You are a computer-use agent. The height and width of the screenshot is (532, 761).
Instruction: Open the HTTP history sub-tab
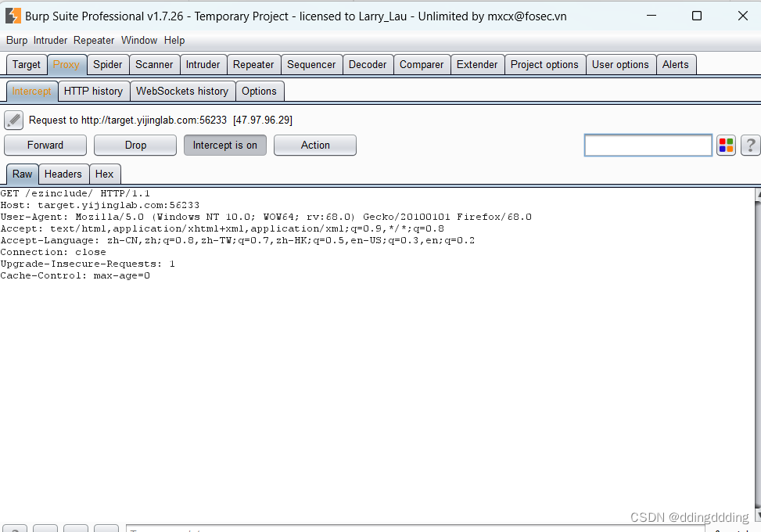94,92
